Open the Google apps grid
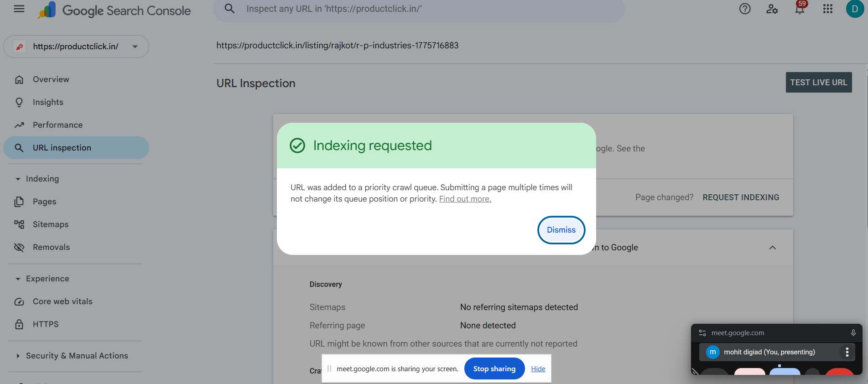 click(828, 9)
